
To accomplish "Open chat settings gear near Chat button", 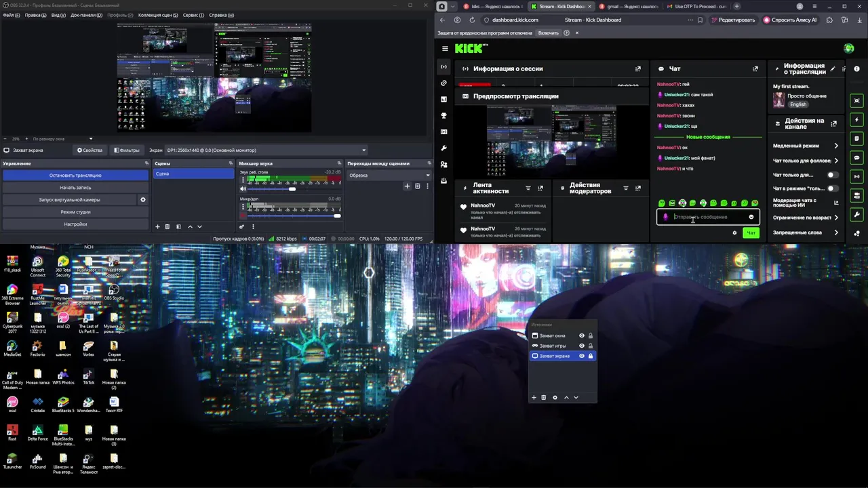I will pos(734,232).
